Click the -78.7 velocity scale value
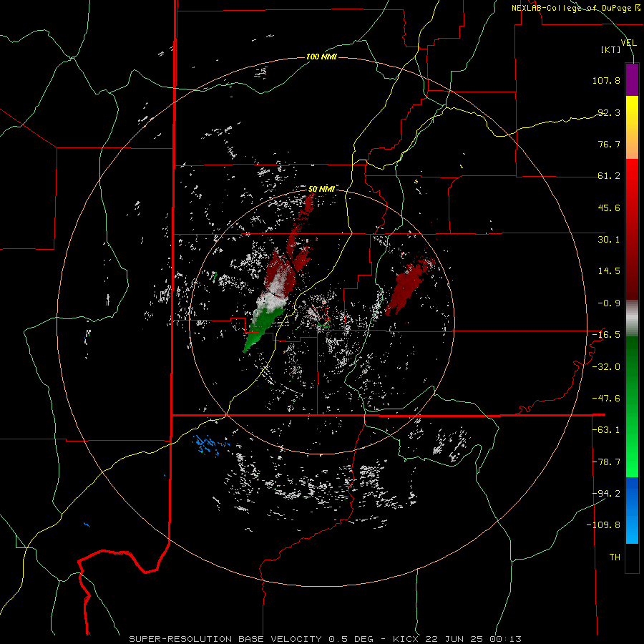This screenshot has height=644, width=644. (606, 462)
